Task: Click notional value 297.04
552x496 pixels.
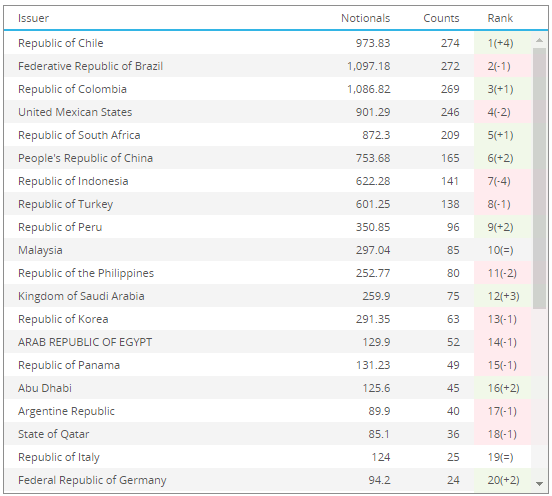Action: (x=373, y=250)
